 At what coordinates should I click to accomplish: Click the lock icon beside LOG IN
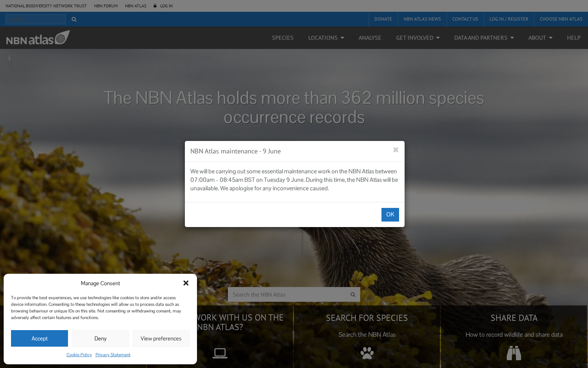pos(155,6)
